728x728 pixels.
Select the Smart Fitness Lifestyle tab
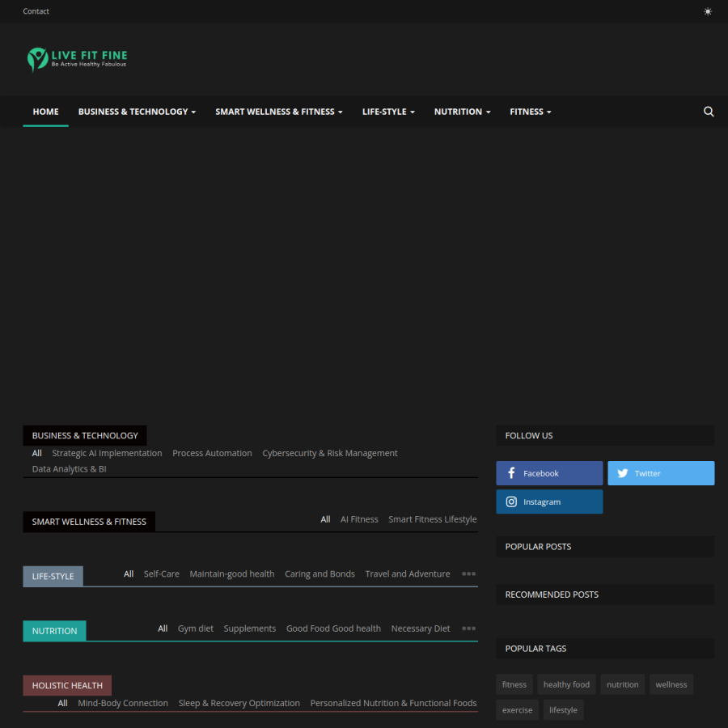click(432, 519)
